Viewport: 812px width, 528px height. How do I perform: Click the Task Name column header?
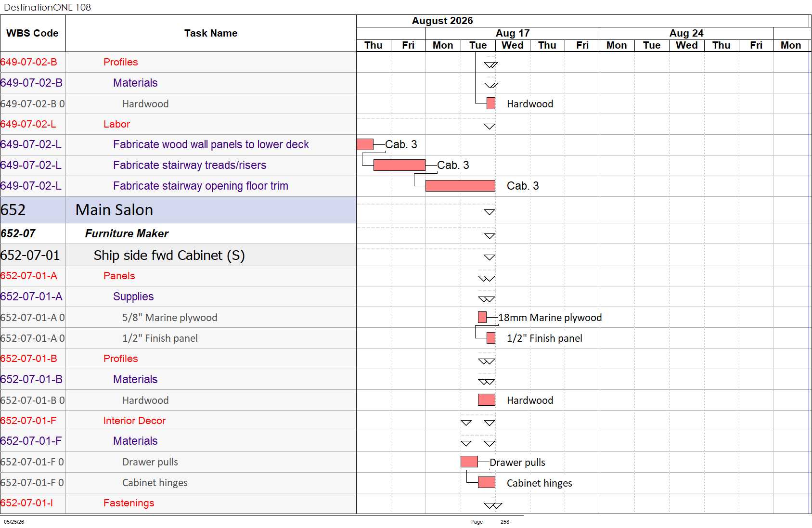tap(211, 33)
